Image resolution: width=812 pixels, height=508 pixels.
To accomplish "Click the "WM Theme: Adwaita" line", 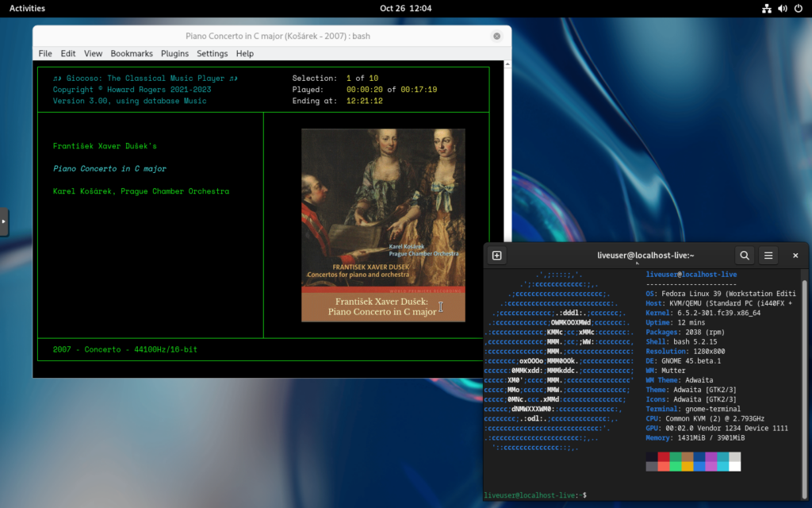I will (680, 380).
